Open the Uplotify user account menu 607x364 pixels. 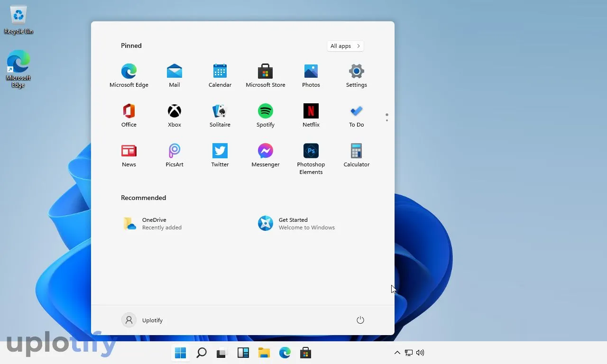pos(142,320)
